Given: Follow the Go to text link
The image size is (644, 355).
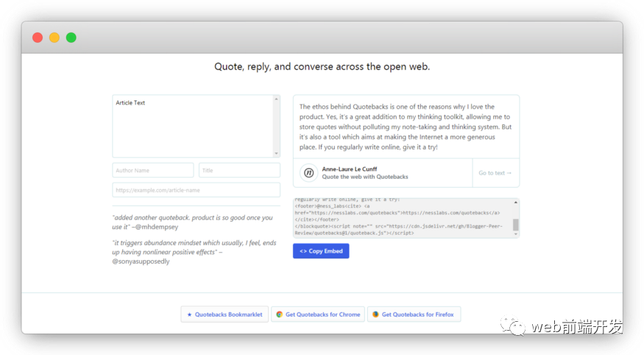Looking at the screenshot, I should click(x=495, y=173).
